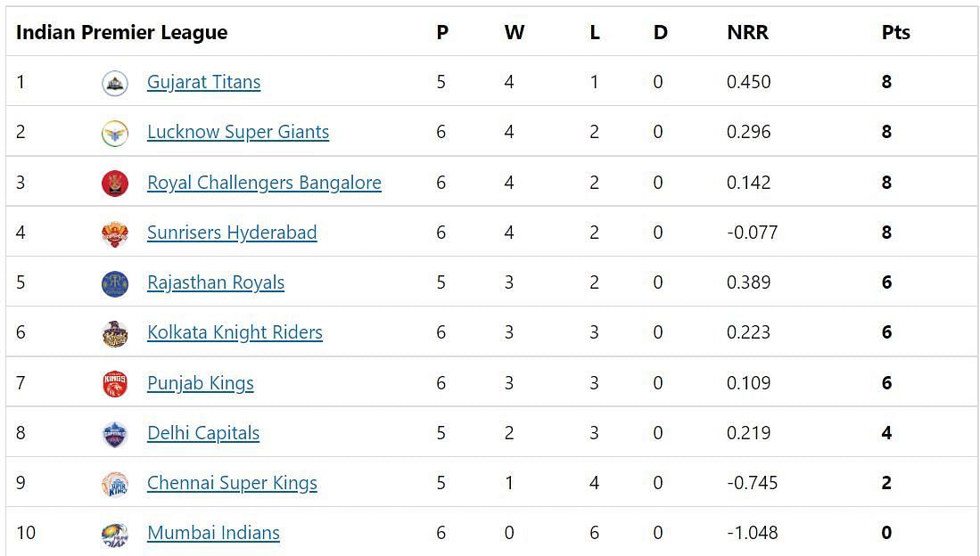Click the Delhi Capitals logo icon
The image size is (980, 556).
tap(115, 434)
